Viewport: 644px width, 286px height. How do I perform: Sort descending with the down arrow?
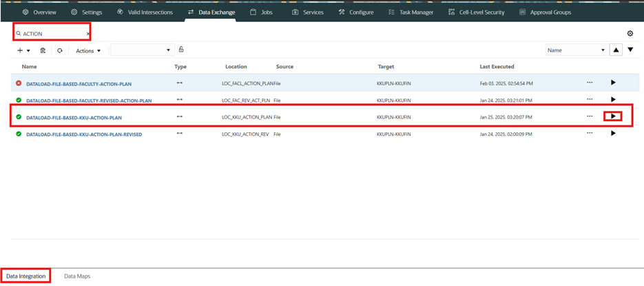630,50
